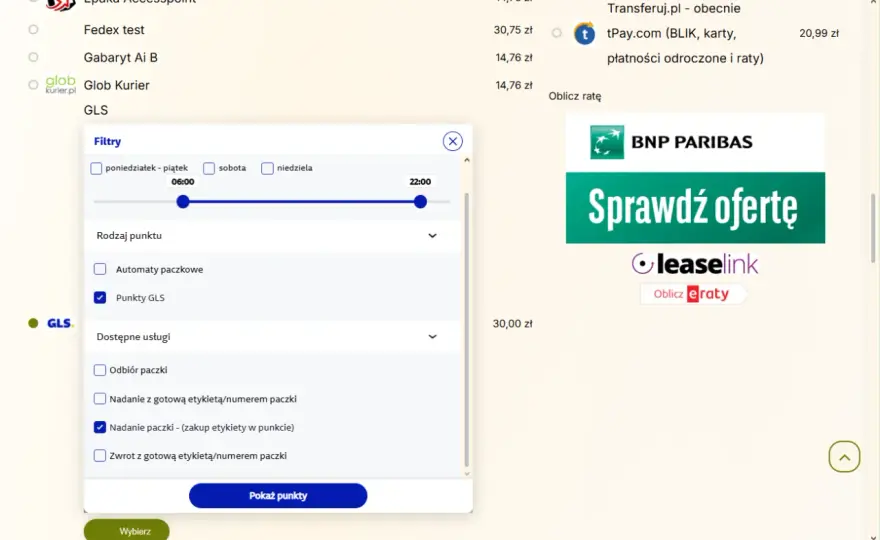The height and width of the screenshot is (540, 880).
Task: Click the scroll-down arrow in Filtry panel
Action: pos(466,474)
